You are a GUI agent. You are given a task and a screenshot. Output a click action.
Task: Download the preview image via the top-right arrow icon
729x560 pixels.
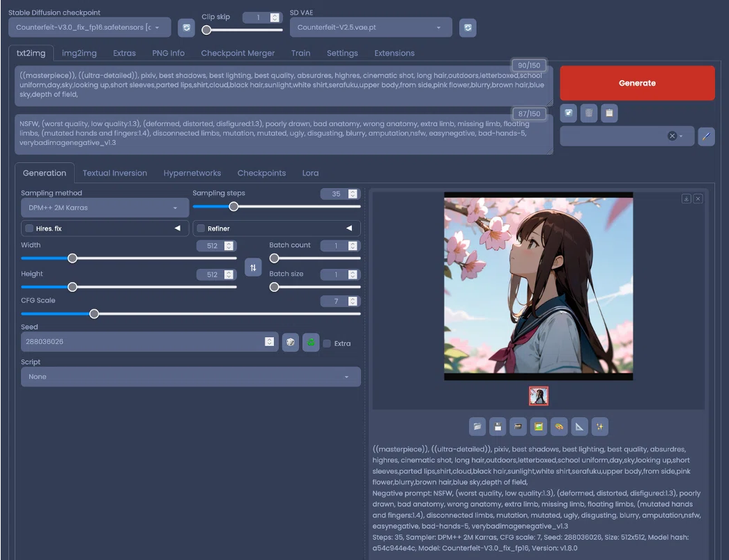pos(686,199)
